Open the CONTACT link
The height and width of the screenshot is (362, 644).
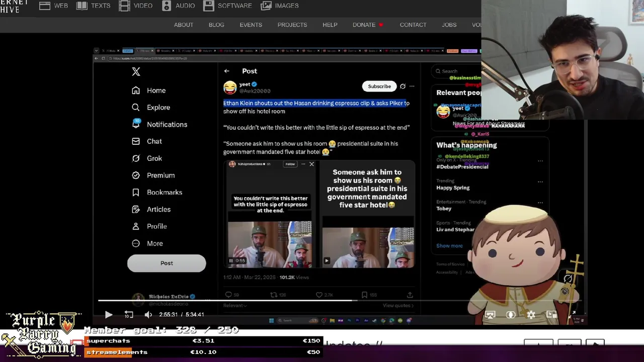pyautogui.click(x=413, y=25)
